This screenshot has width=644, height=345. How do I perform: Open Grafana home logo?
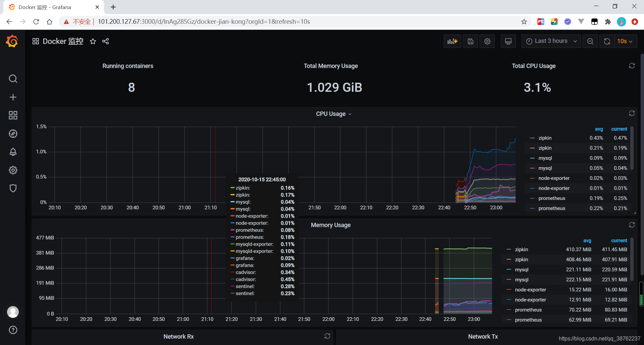pyautogui.click(x=12, y=41)
